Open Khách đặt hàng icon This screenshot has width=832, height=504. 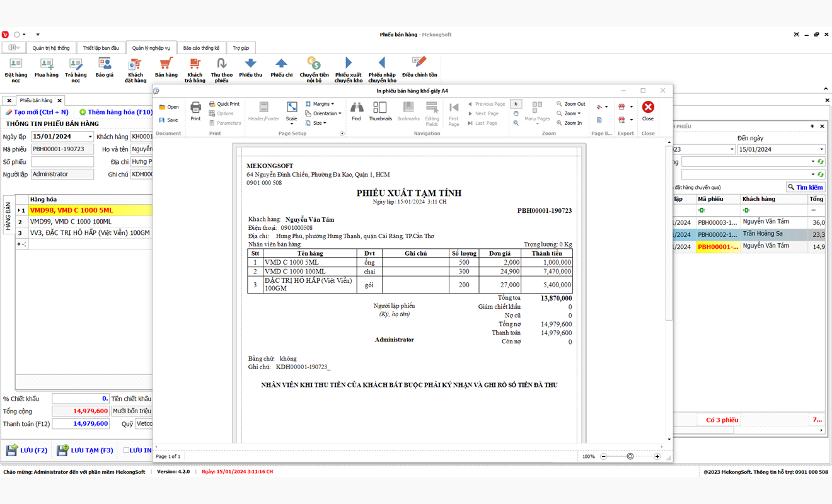click(x=135, y=69)
